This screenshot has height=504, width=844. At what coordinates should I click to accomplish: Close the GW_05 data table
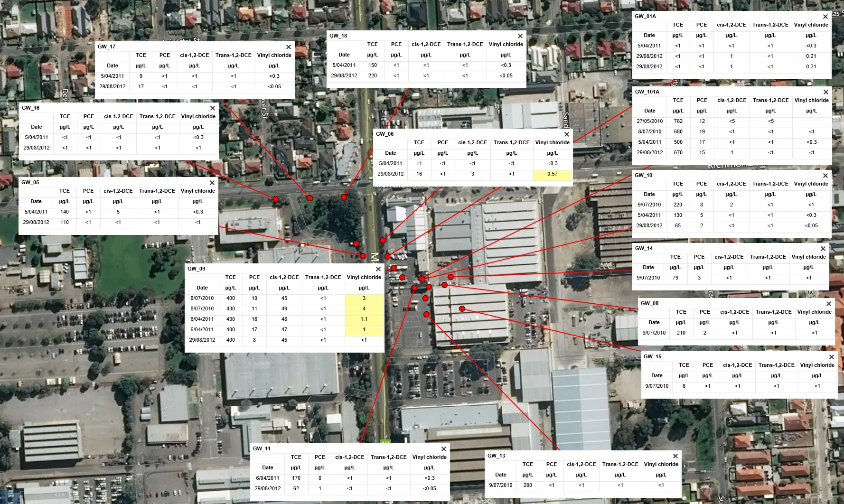(212, 183)
